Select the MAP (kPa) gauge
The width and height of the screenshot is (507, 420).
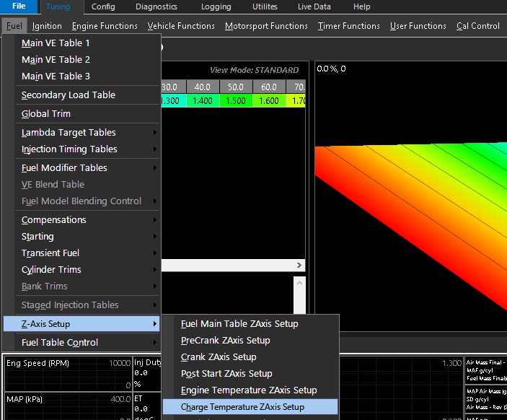pyautogui.click(x=69, y=406)
